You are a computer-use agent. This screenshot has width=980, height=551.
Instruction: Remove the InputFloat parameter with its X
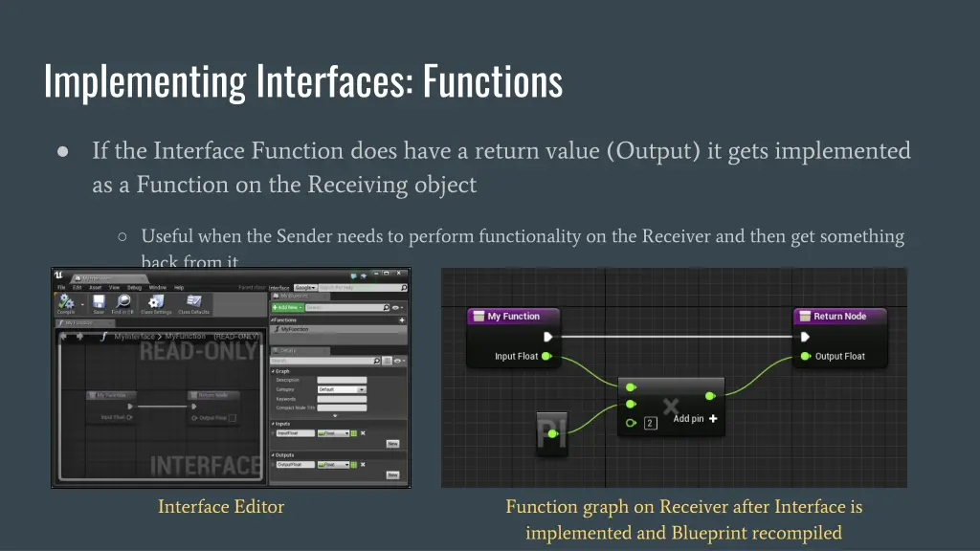click(x=363, y=433)
